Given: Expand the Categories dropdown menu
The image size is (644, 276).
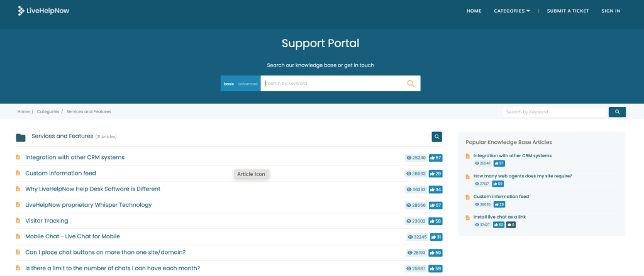Looking at the screenshot, I should (x=511, y=11).
